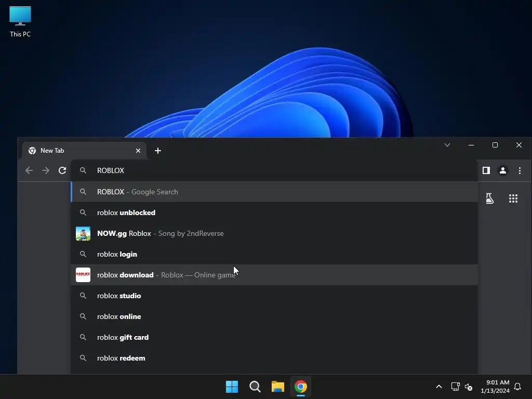Viewport: 532px width, 399px height.
Task: Select ROBLOX - Google Search suggestion
Action: [274, 192]
